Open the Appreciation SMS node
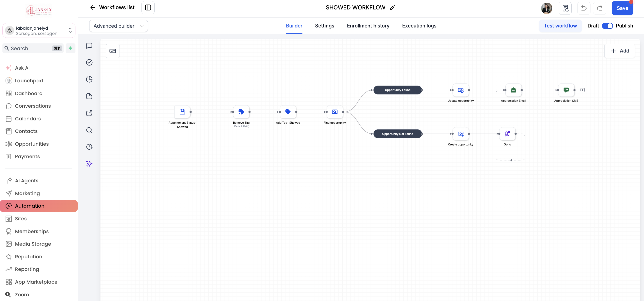 (x=566, y=90)
